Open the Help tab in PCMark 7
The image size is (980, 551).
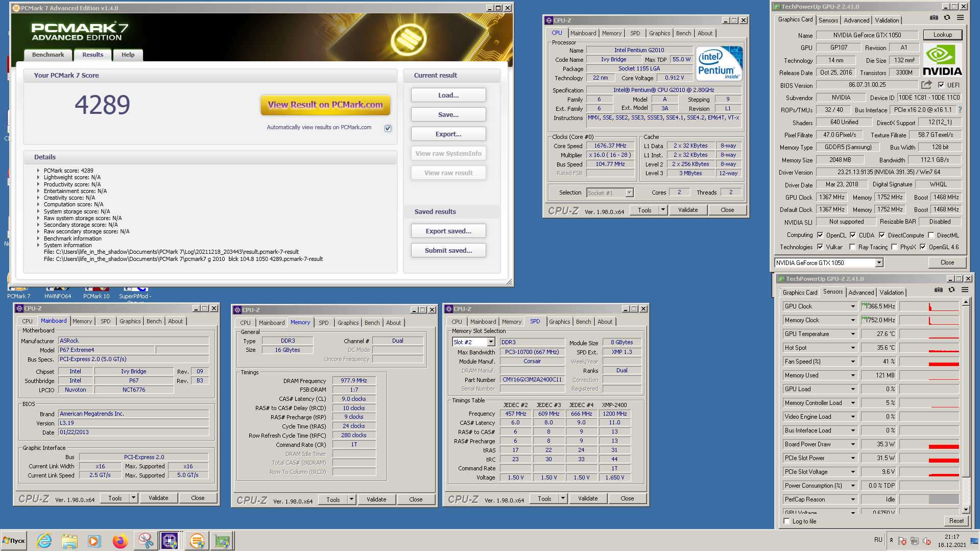tap(128, 55)
